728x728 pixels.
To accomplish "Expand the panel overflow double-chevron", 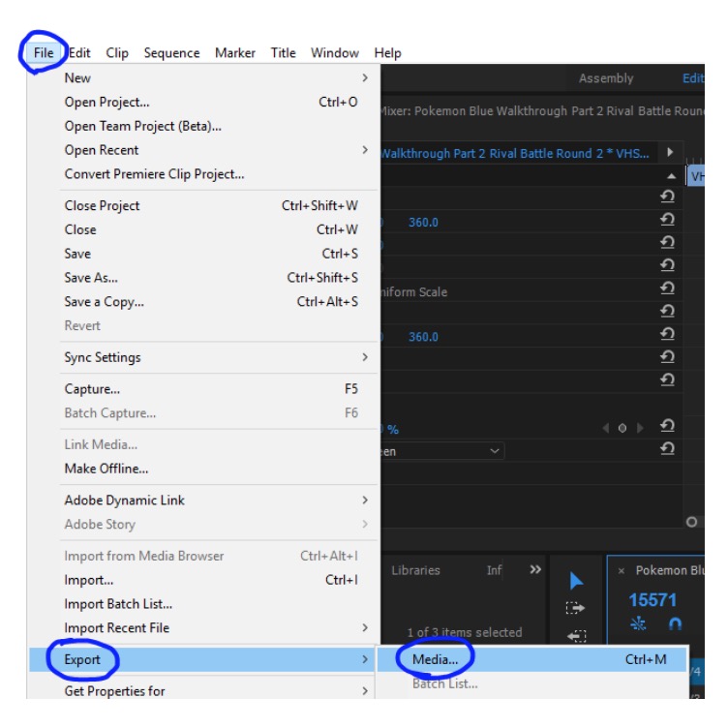I will click(x=535, y=570).
